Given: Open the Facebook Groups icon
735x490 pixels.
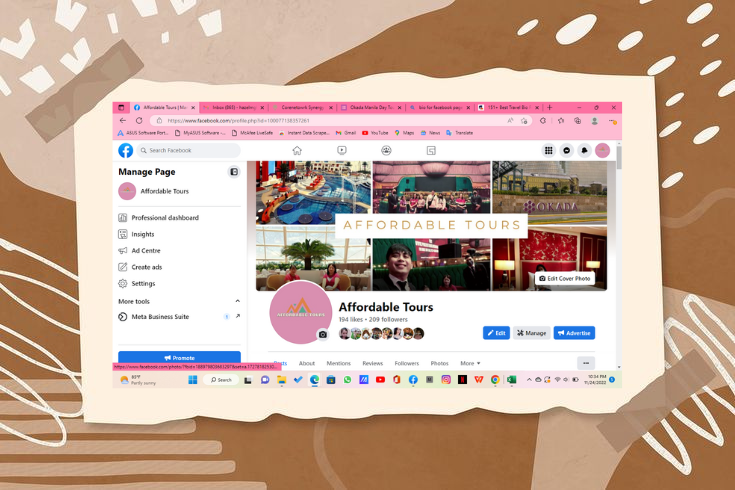Looking at the screenshot, I should click(386, 151).
